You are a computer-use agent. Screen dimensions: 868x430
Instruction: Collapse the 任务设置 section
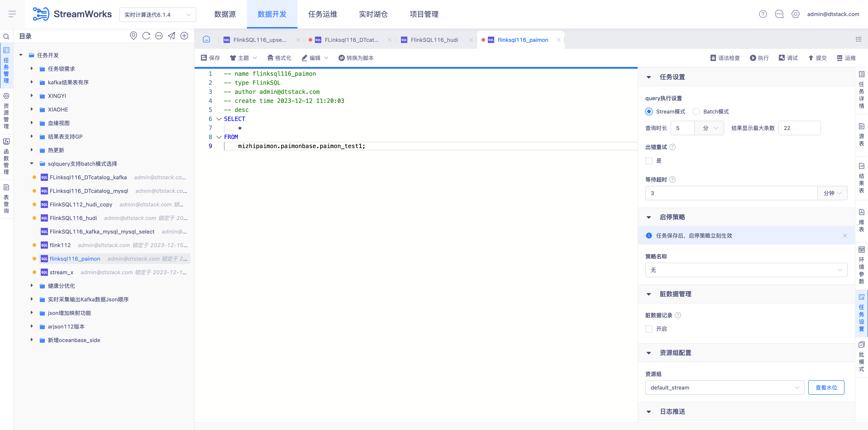(x=649, y=77)
